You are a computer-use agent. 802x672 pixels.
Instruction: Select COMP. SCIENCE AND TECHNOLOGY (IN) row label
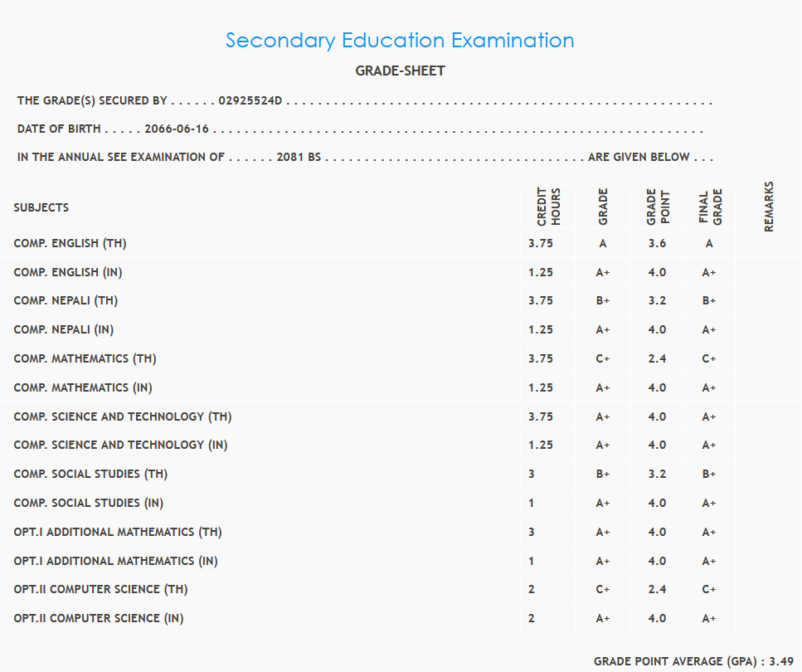[120, 445]
